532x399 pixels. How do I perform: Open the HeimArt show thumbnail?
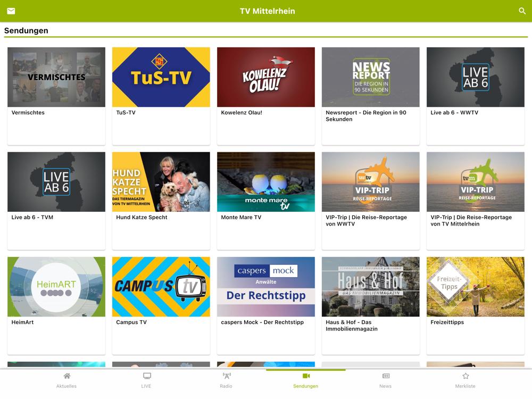[x=56, y=287]
